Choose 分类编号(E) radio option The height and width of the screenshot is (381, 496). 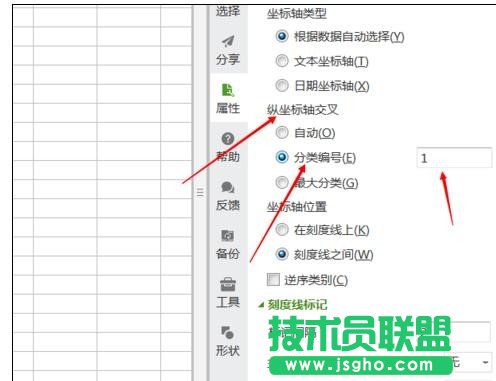point(282,157)
